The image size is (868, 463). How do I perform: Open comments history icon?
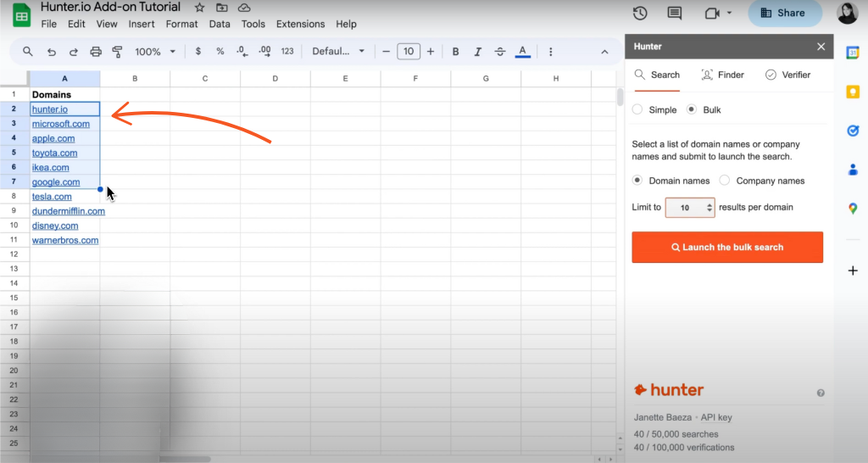click(674, 13)
